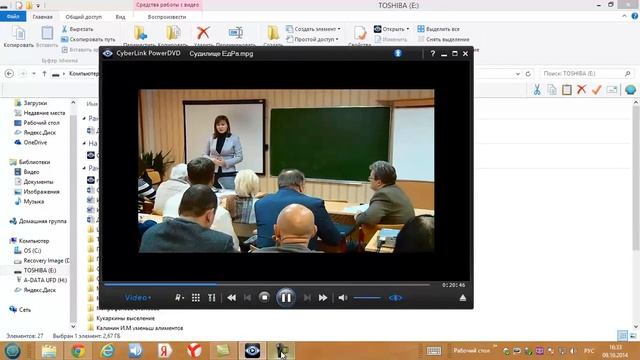Screen dimensions: 640x360
Task: Click the red X Удалить ribbon icon
Action: [x=203, y=33]
